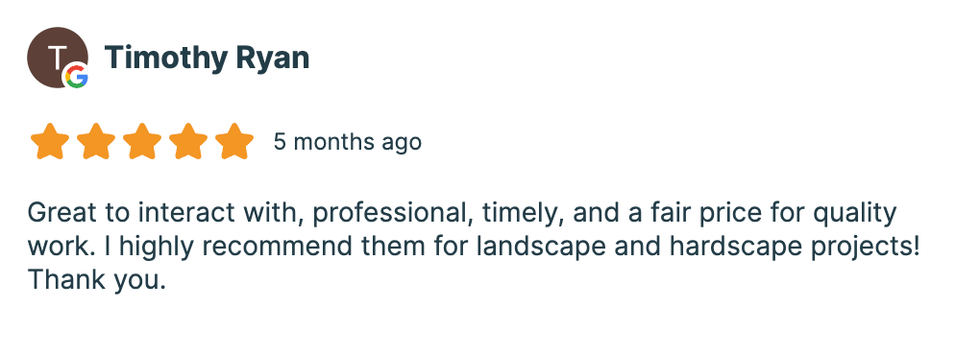Click the second orange star
The width and height of the screenshot is (980, 355).
point(96,142)
